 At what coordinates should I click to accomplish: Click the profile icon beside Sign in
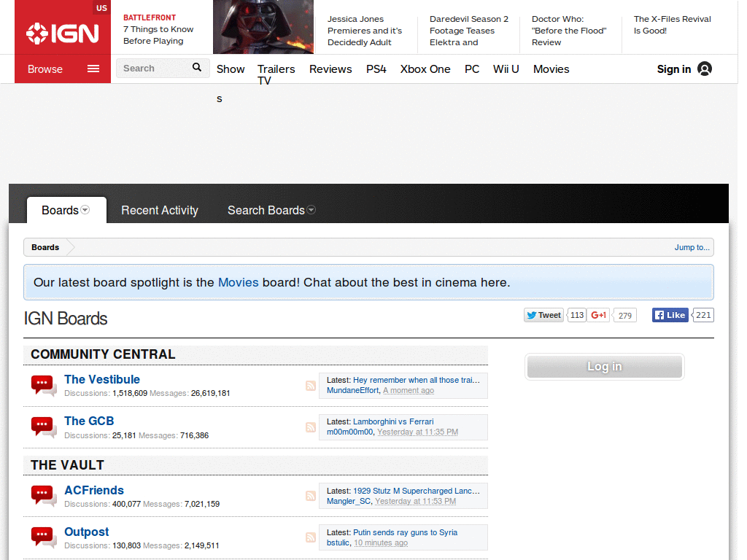[704, 69]
